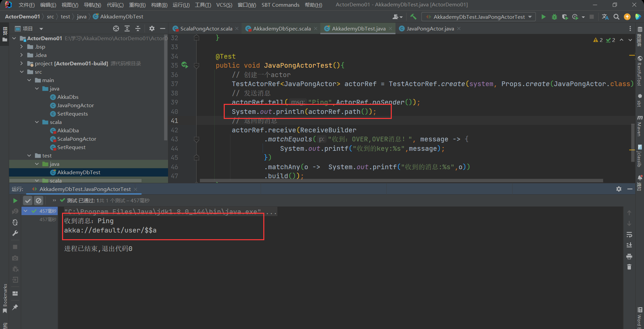The image size is (644, 329).
Task: Collapse the test result node 457毫秒
Action: click(x=25, y=211)
